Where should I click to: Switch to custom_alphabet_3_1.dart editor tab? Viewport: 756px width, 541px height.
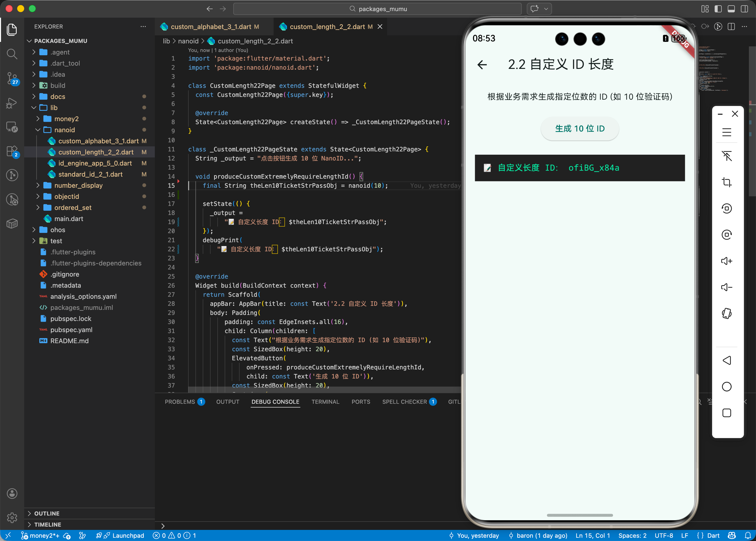[x=211, y=27]
